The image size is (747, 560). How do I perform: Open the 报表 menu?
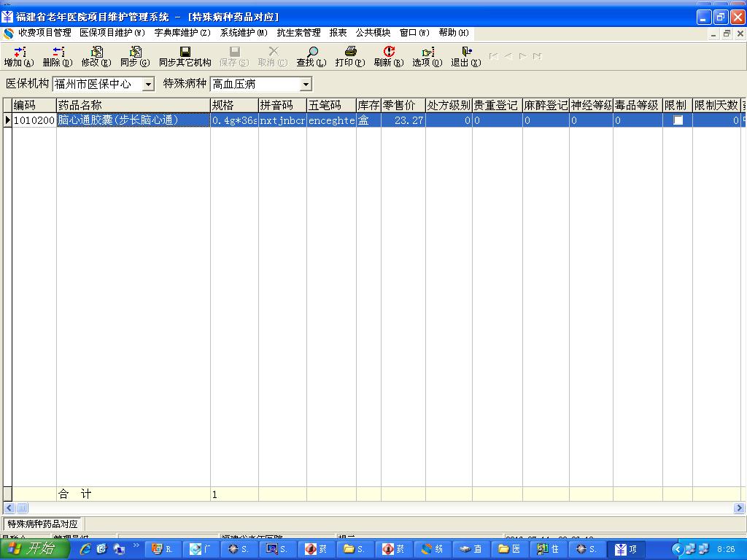tap(338, 33)
